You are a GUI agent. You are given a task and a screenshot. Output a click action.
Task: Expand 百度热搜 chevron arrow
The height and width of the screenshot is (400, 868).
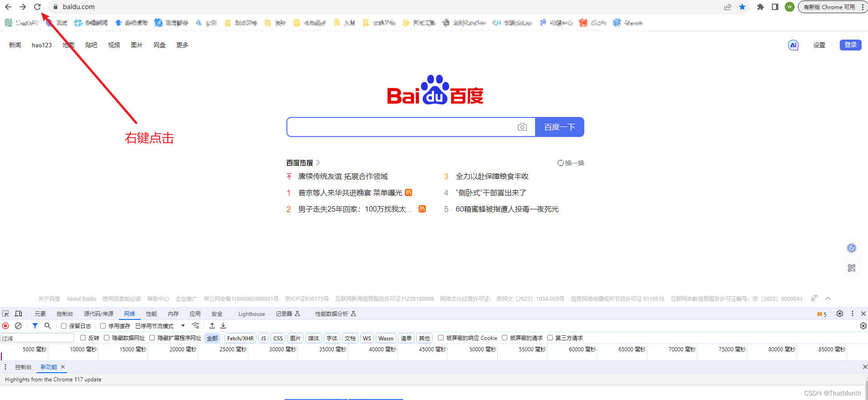pyautogui.click(x=318, y=162)
